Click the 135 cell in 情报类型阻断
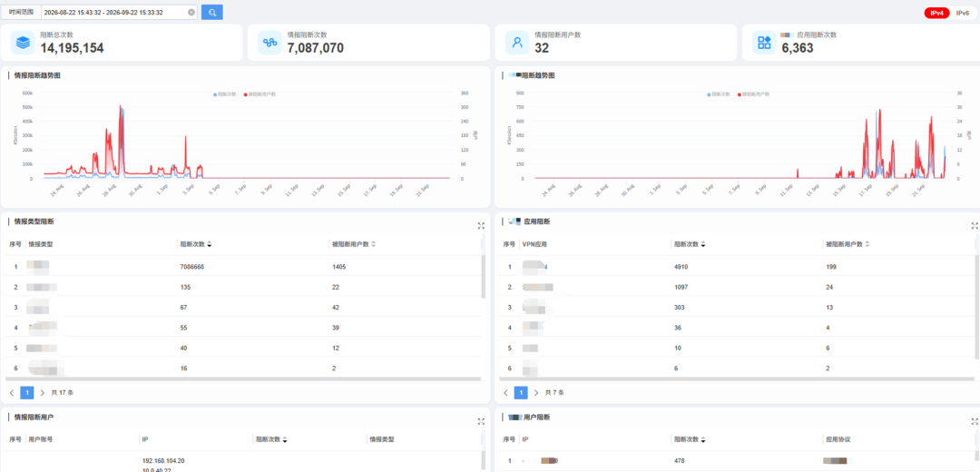 click(x=185, y=287)
